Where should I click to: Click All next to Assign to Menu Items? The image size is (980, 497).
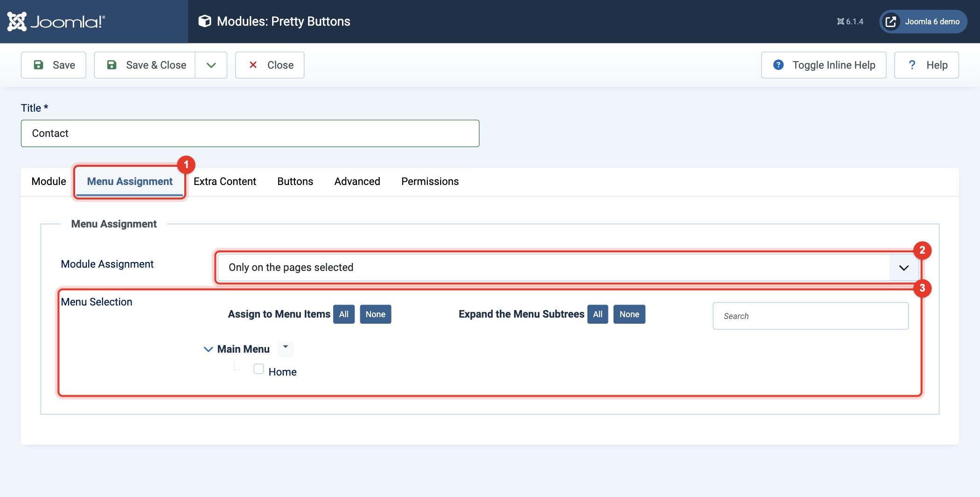click(x=344, y=314)
